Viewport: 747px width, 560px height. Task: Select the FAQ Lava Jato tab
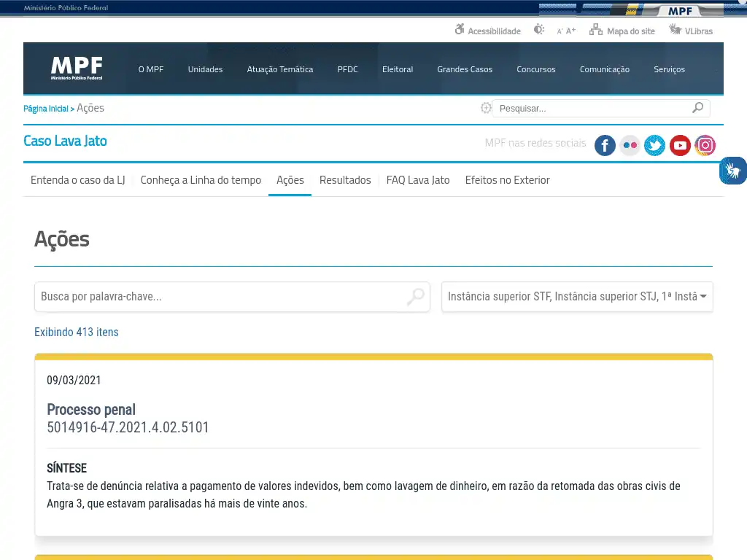click(418, 180)
